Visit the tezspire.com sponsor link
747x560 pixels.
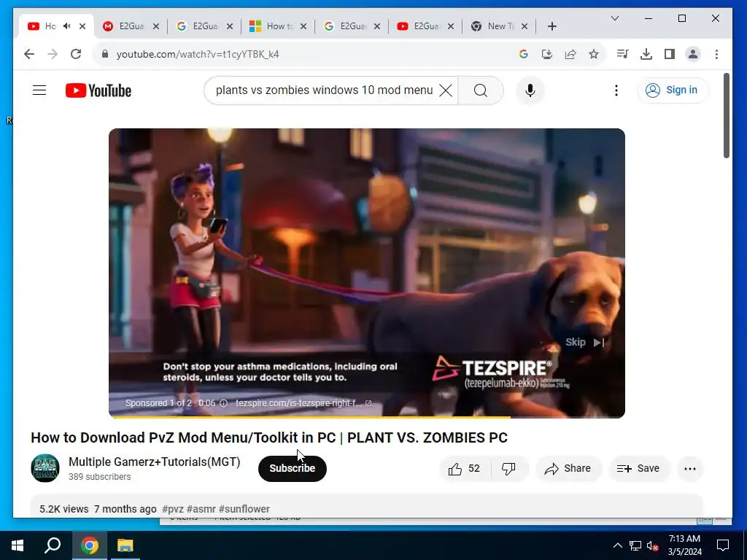click(x=303, y=402)
